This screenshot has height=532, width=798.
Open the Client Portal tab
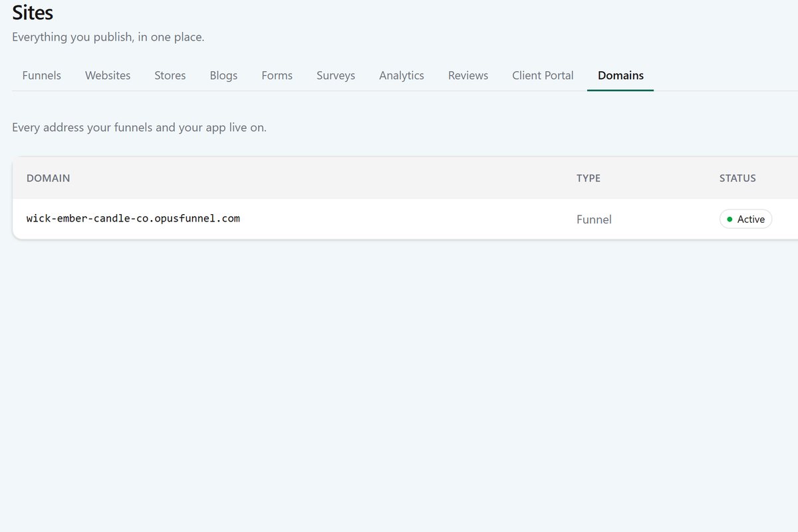[x=543, y=75]
